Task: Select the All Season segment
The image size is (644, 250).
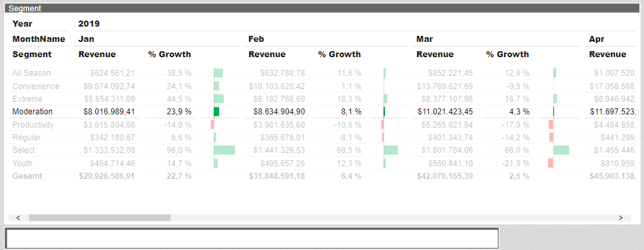Action: tap(31, 73)
